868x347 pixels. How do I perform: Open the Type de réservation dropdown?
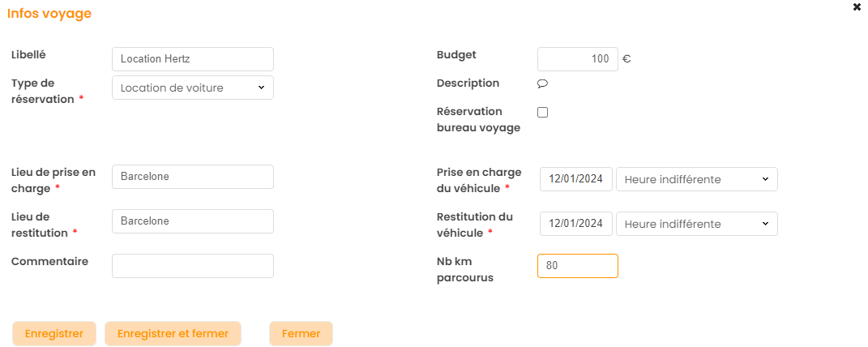pos(193,88)
